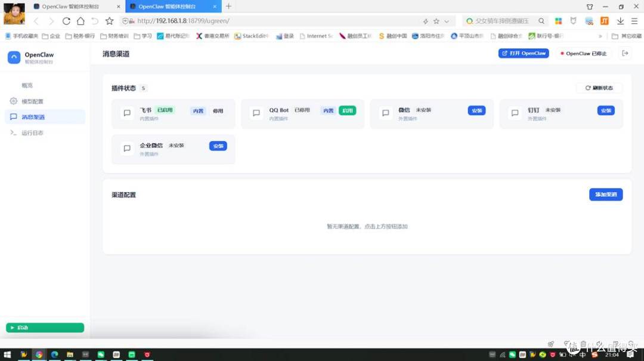
Task: Open Microsoft Edge from the taskbar
Action: tap(55, 354)
